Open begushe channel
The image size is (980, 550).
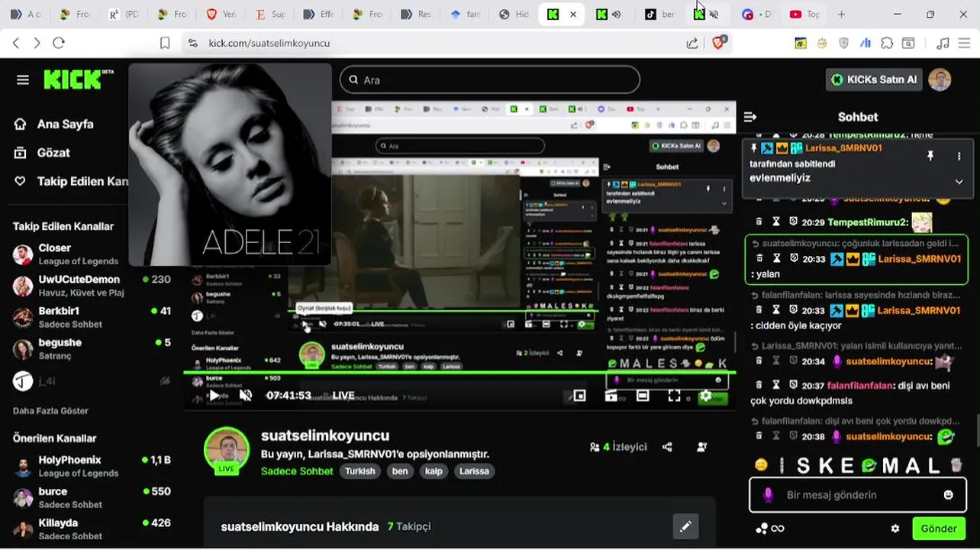[x=92, y=348]
